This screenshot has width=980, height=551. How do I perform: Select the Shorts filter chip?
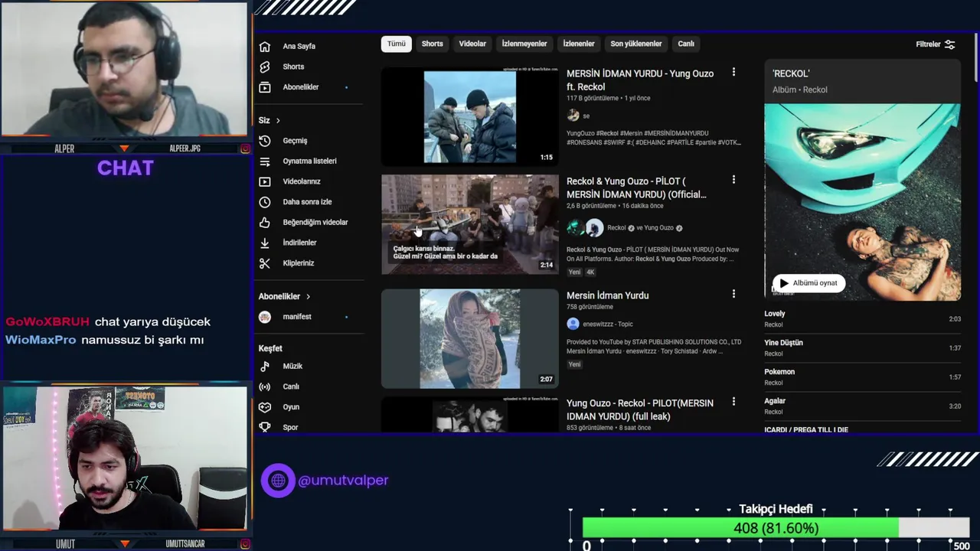point(433,44)
